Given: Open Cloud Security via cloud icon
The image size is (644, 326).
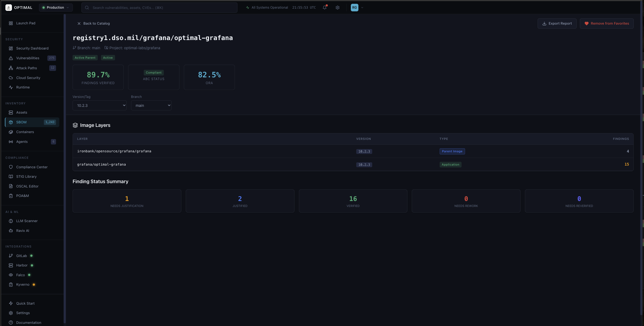Looking at the screenshot, I should tap(11, 78).
